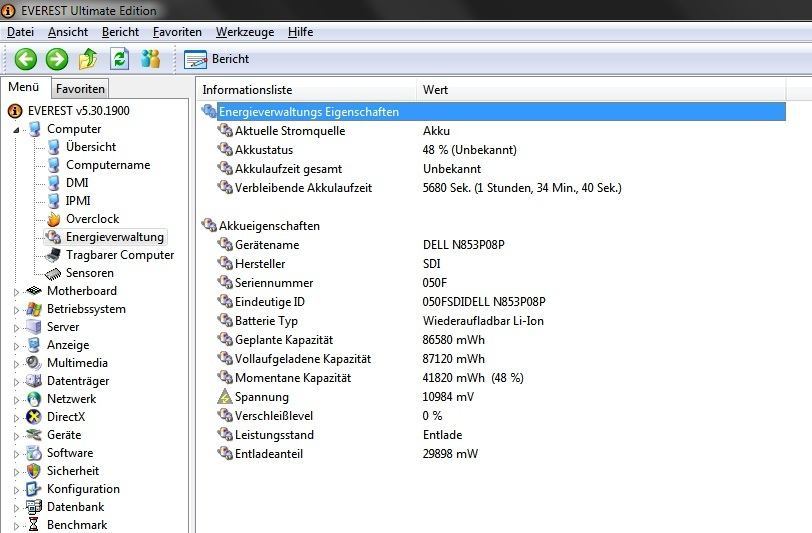The width and height of the screenshot is (812, 533).
Task: Select the Tragbarer Computer laptop icon
Action: 53,255
